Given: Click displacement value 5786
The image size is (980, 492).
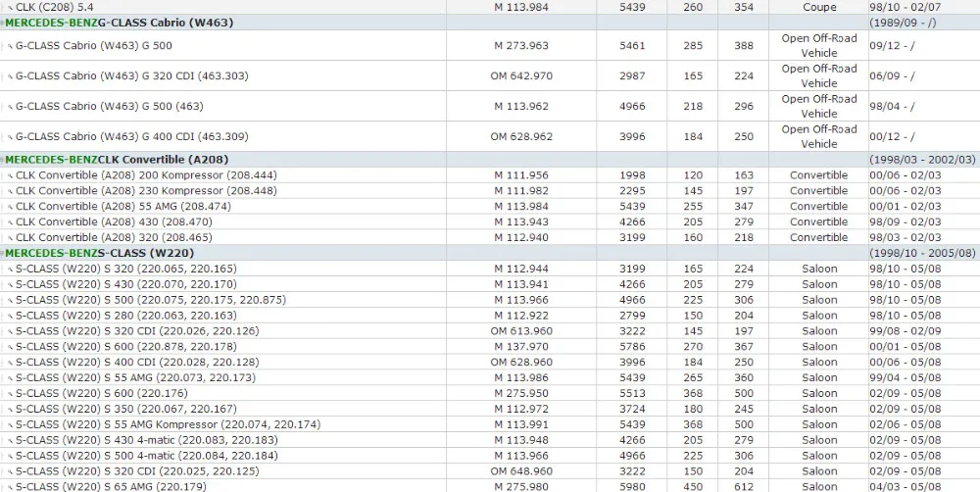Looking at the screenshot, I should (x=632, y=346).
